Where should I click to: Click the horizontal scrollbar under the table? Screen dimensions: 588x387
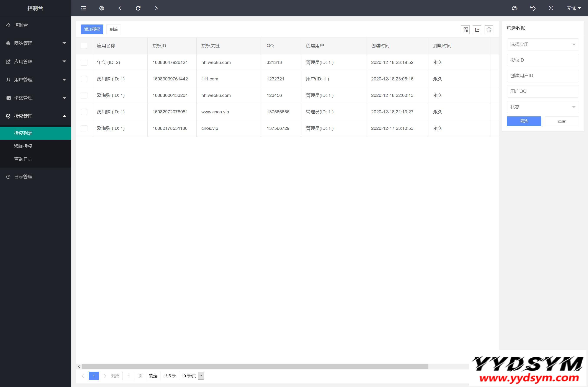pos(255,366)
